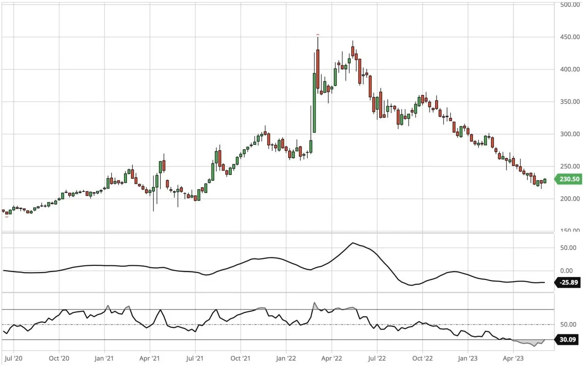Click the 450.00 price axis label
The height and width of the screenshot is (371, 588).
(x=569, y=37)
